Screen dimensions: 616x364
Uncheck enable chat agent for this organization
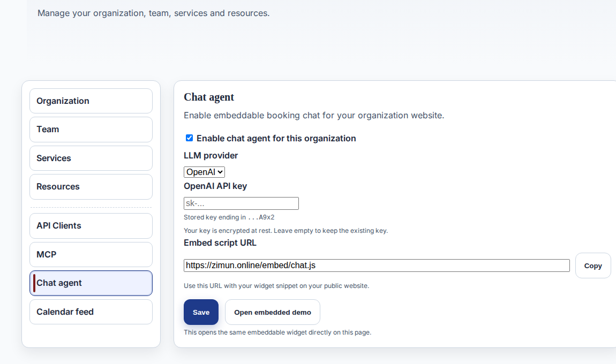tap(189, 138)
